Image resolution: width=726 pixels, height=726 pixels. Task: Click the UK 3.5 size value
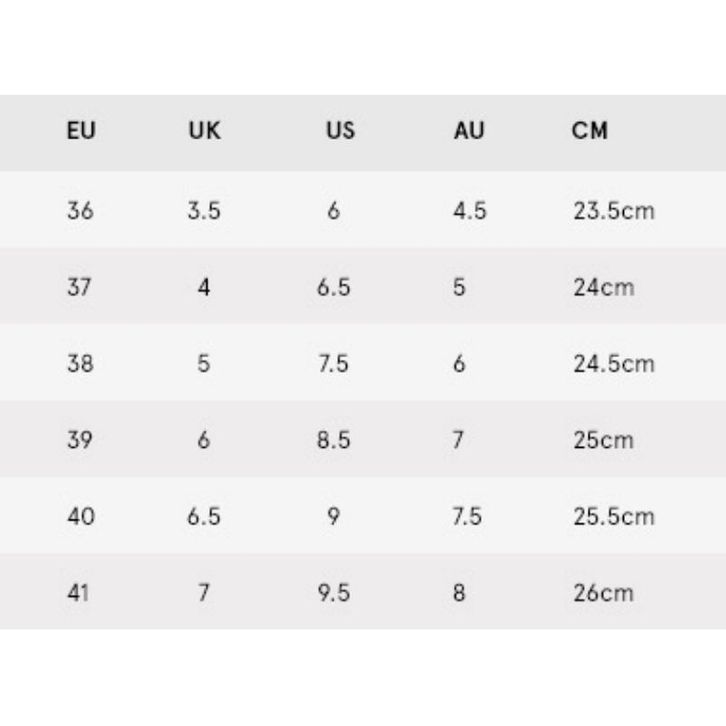[204, 211]
